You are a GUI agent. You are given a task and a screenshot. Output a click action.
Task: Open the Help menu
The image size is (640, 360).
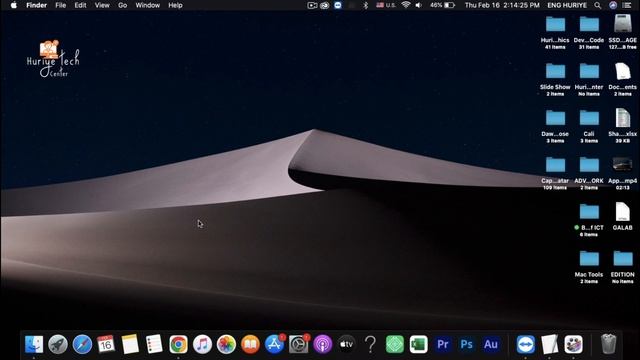tap(175, 5)
